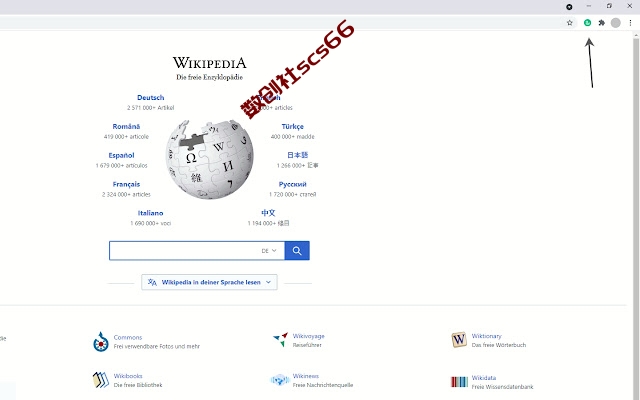Open the green extension icon in toolbar

tap(587, 23)
